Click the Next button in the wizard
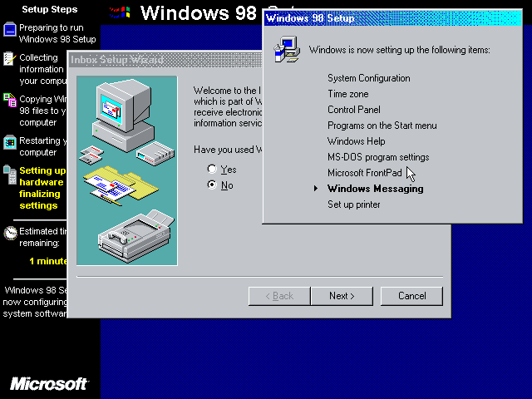Viewport: 532px width, 399px height. coord(342,296)
